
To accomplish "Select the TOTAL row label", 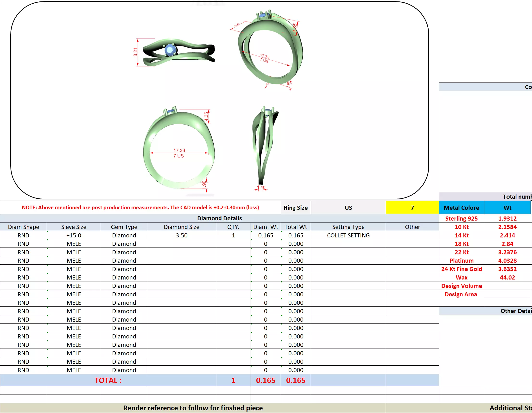I will [x=108, y=380].
